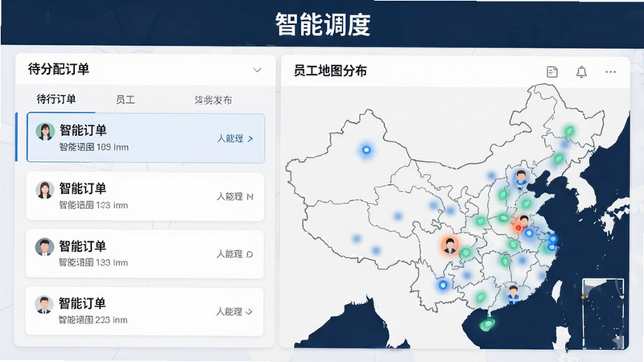Select the orange-ringed employee avatar marker
The height and width of the screenshot is (362, 644).
(x=450, y=245)
